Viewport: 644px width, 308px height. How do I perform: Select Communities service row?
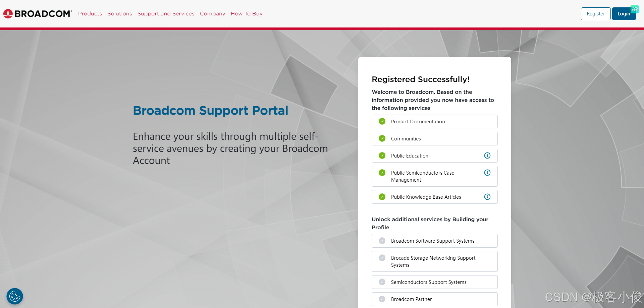pyautogui.click(x=434, y=139)
